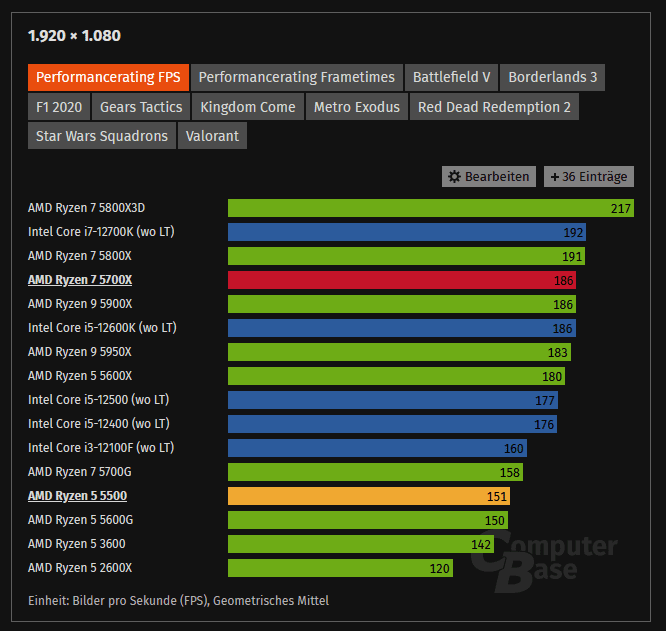Click the blue 177 FPS bar

click(393, 400)
